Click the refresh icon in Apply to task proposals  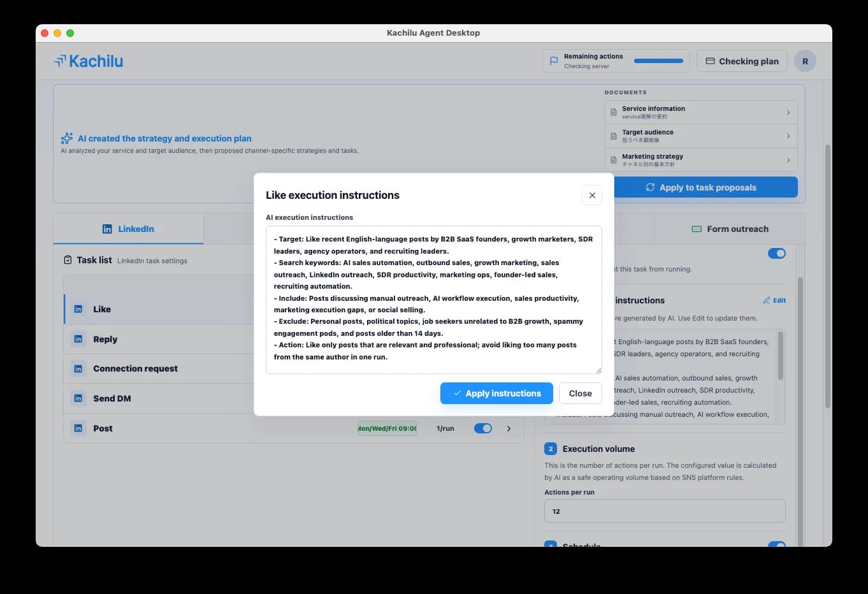650,187
